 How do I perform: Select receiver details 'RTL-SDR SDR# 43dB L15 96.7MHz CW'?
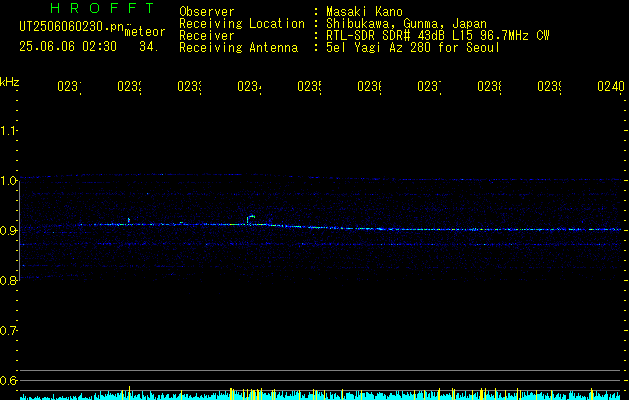[x=438, y=36]
